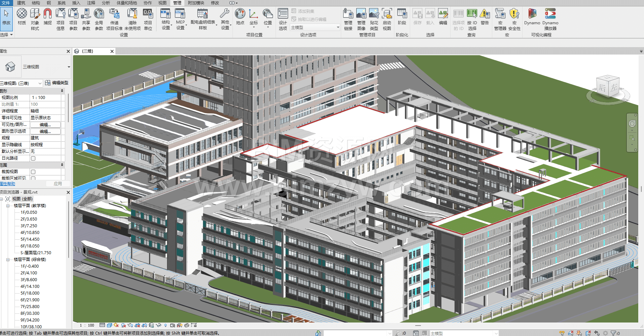Collapse the 楼层平面 (教学楼) tree node

(8, 206)
